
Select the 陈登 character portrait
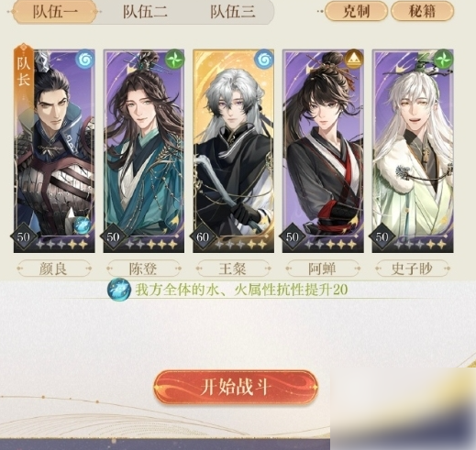coord(144,151)
